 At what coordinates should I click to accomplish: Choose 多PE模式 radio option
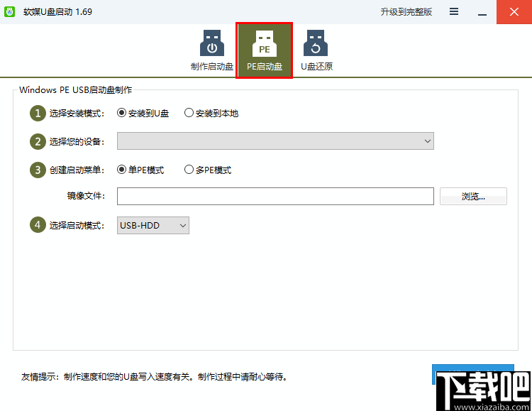(x=208, y=170)
